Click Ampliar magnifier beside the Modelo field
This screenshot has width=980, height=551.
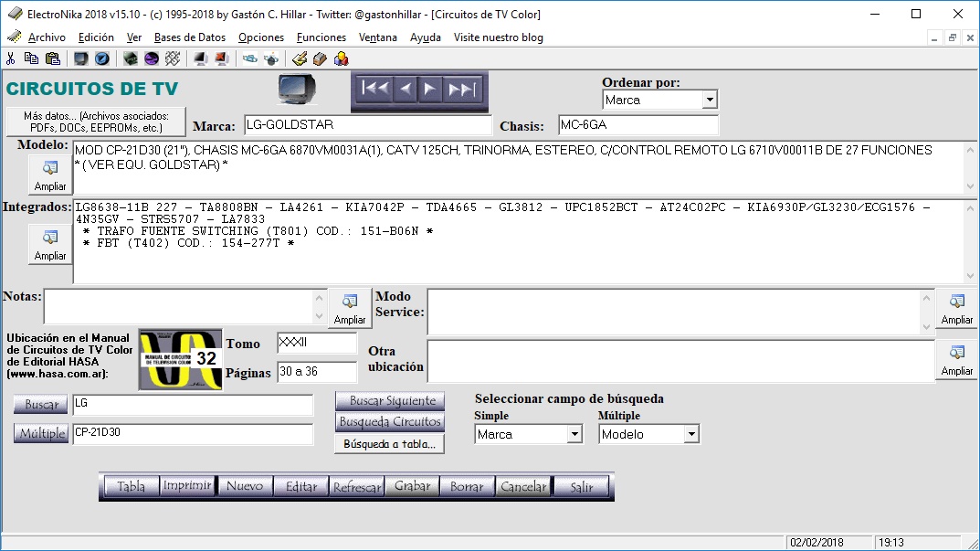49,172
